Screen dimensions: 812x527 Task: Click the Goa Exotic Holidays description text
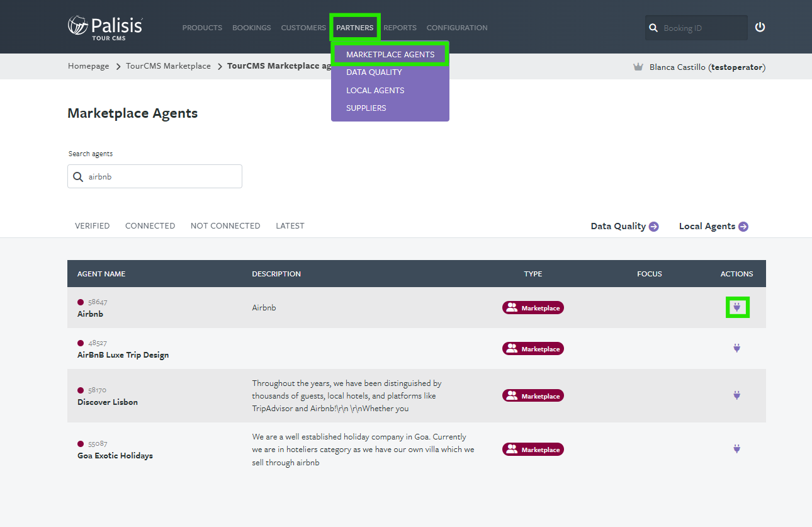click(x=363, y=450)
